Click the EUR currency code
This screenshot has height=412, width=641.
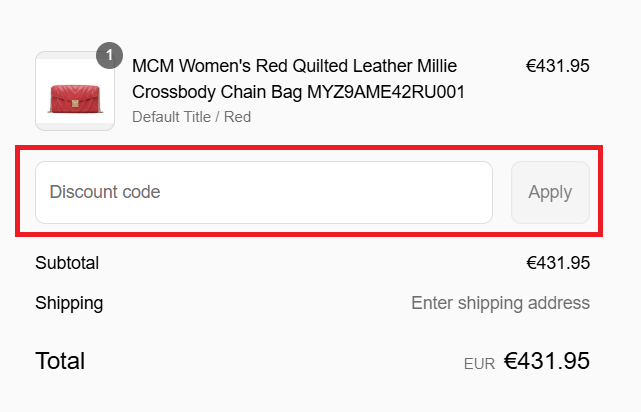coord(479,364)
